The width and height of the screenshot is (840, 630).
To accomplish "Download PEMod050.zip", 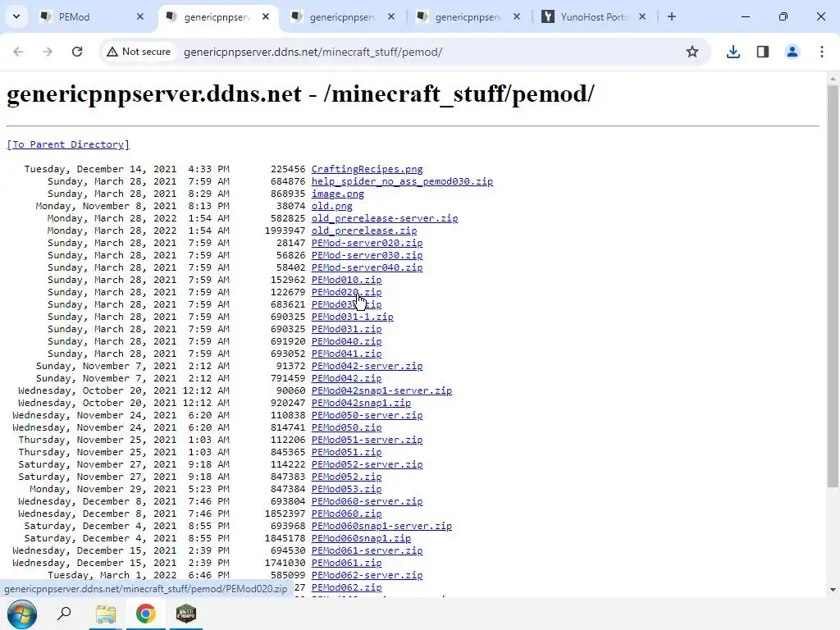I will [x=347, y=428].
